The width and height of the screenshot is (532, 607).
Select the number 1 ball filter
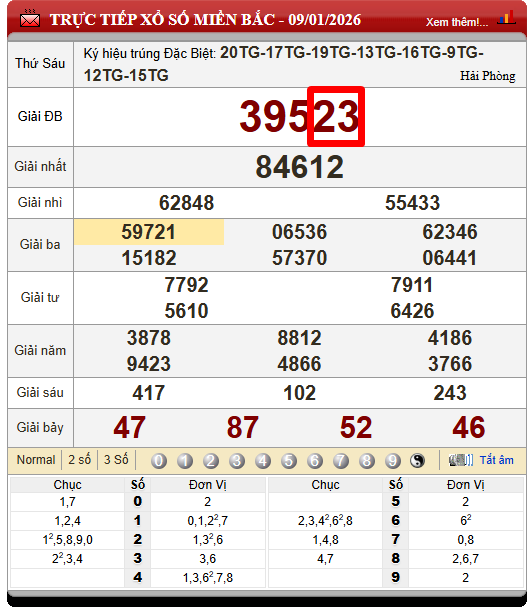tap(185, 461)
